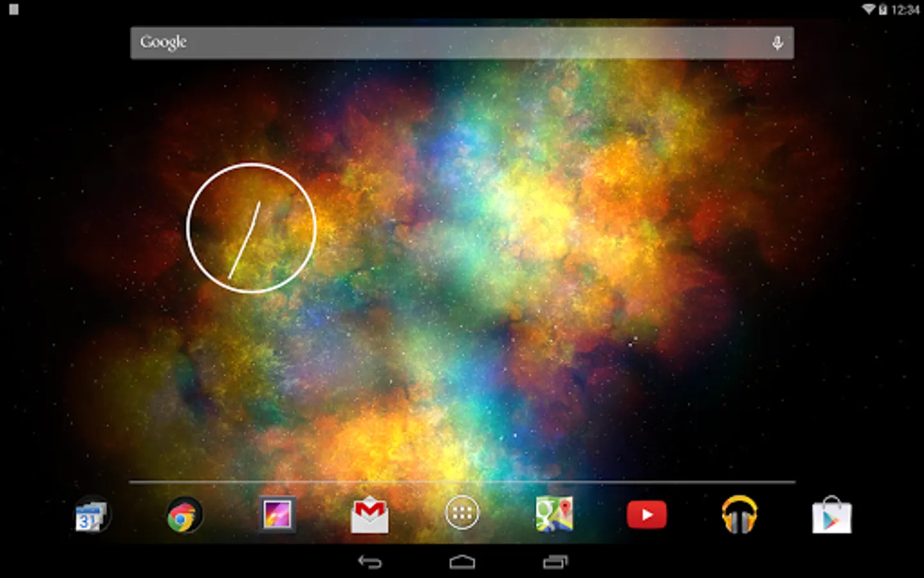This screenshot has height=578, width=924.
Task: Open the recent apps overview
Action: coord(555,563)
